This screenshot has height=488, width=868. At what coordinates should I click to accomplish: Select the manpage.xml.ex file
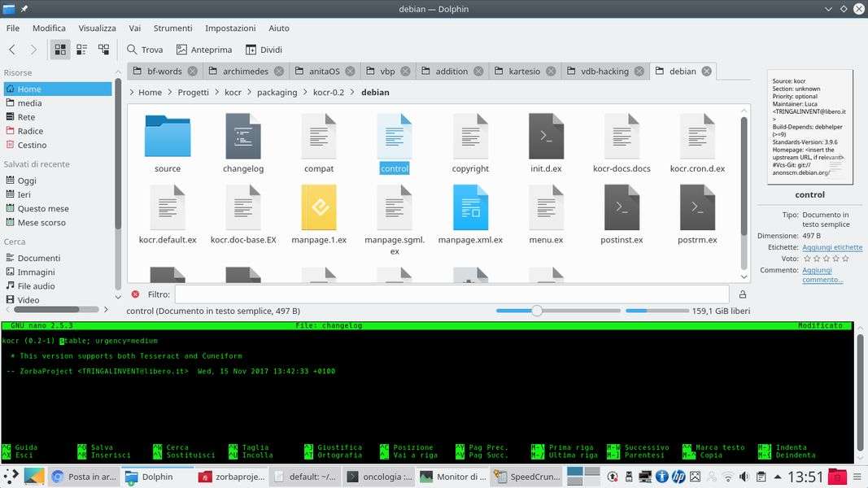[x=470, y=208]
